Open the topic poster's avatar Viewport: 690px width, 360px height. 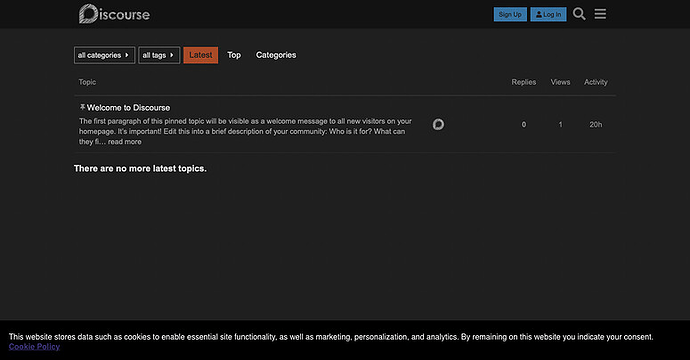click(438, 125)
